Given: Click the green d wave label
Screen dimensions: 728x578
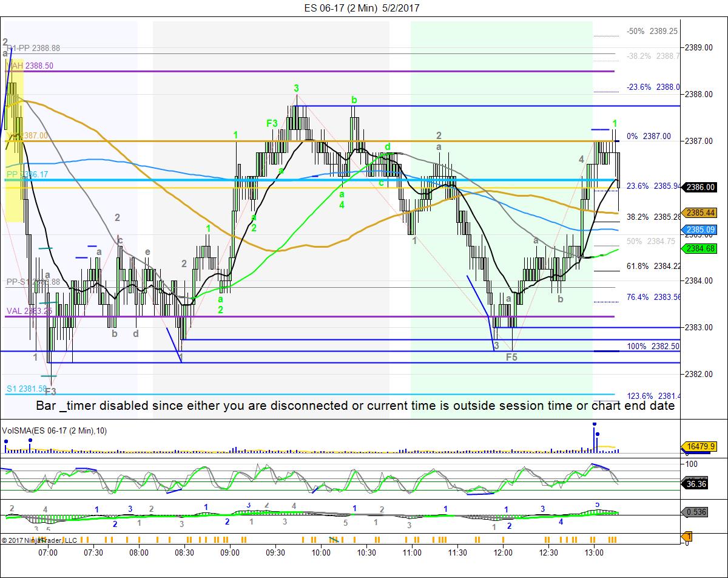Looking at the screenshot, I should [x=388, y=148].
